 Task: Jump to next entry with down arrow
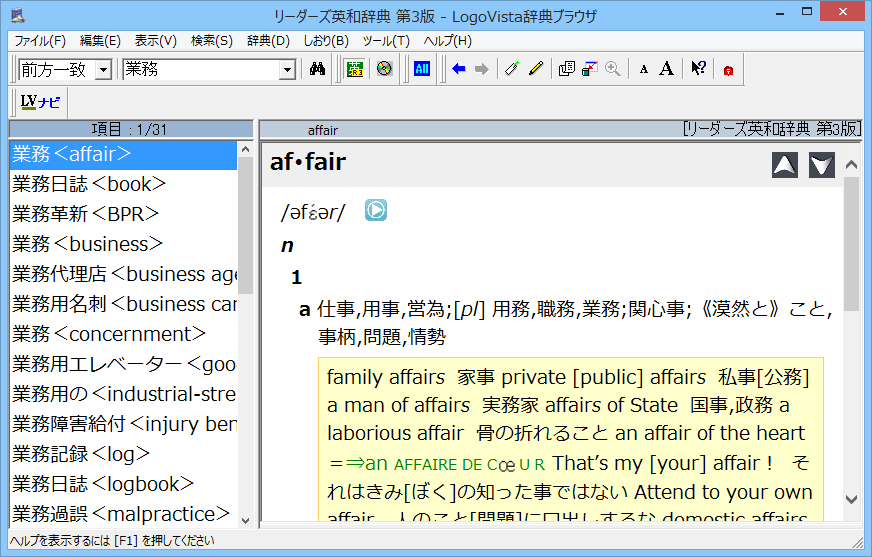[822, 165]
